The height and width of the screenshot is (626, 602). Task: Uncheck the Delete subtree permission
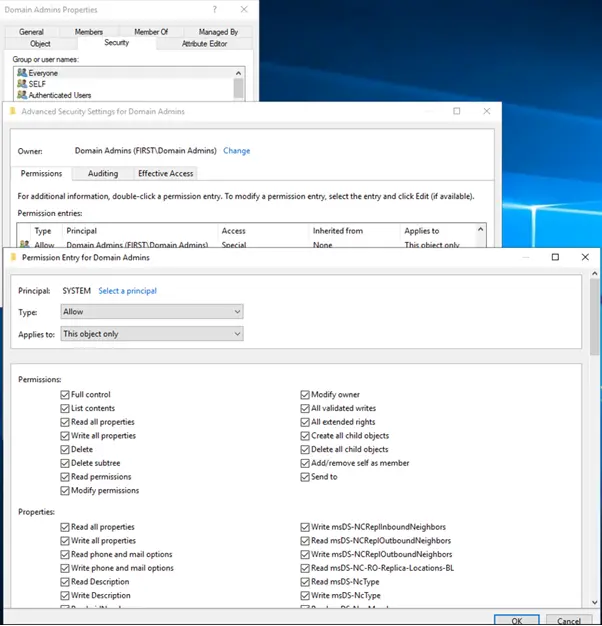65,463
